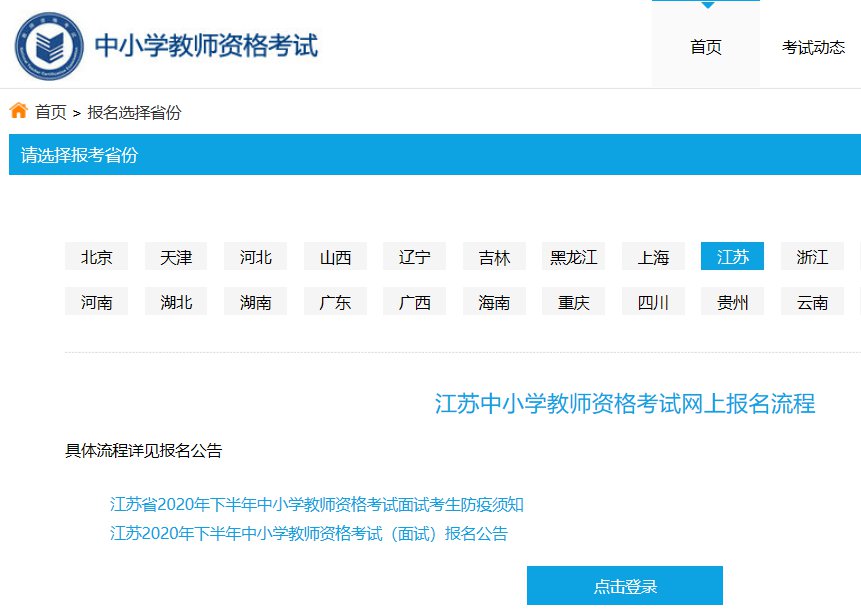Pick 浙江 province option
861x612 pixels.
pyautogui.click(x=812, y=257)
